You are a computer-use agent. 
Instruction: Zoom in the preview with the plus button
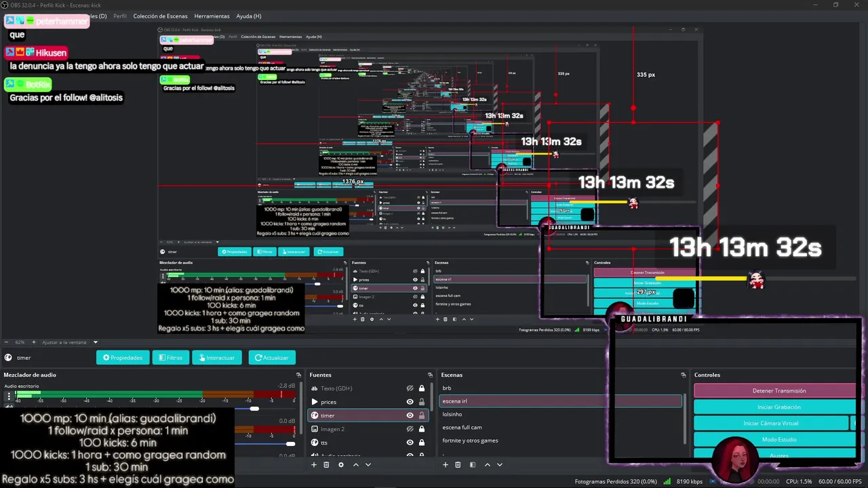[35, 342]
